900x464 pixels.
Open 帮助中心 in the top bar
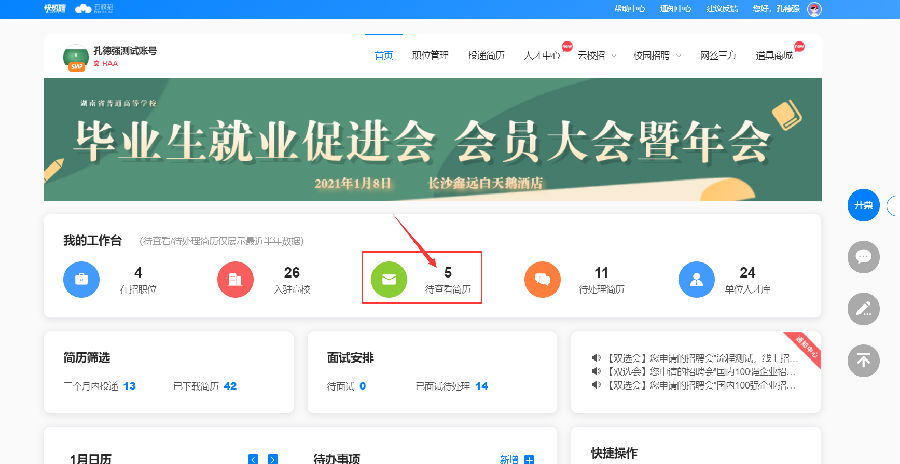(x=629, y=9)
